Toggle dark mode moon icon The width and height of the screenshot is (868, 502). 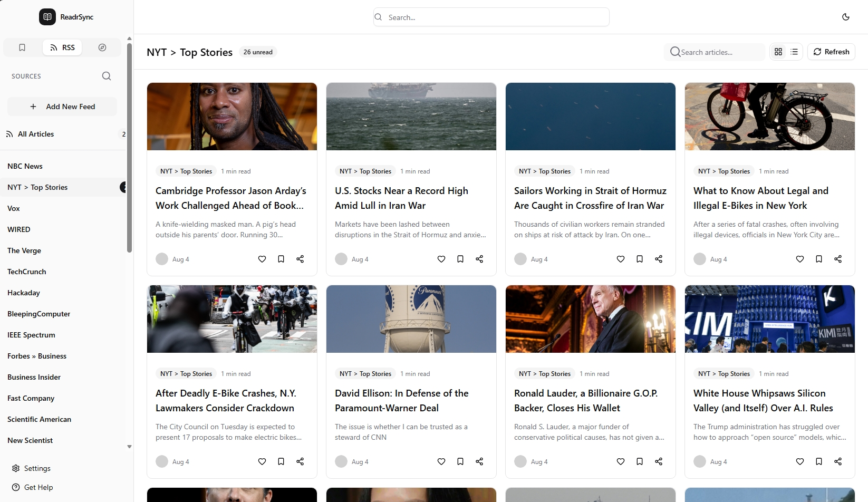click(x=846, y=17)
